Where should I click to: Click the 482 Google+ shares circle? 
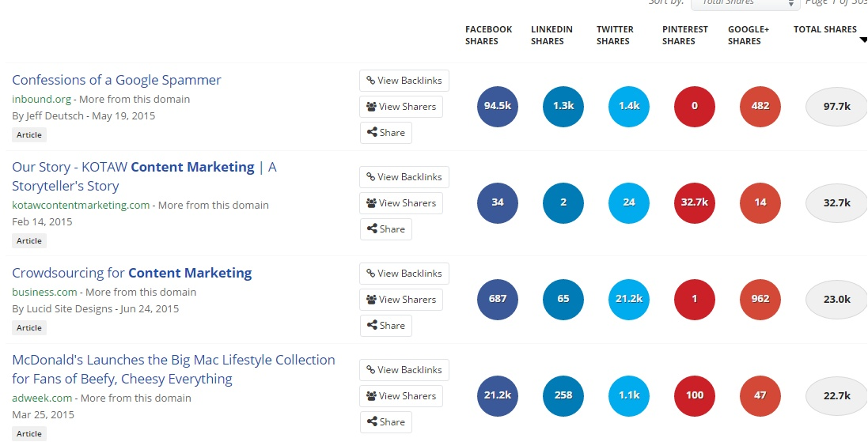760,106
